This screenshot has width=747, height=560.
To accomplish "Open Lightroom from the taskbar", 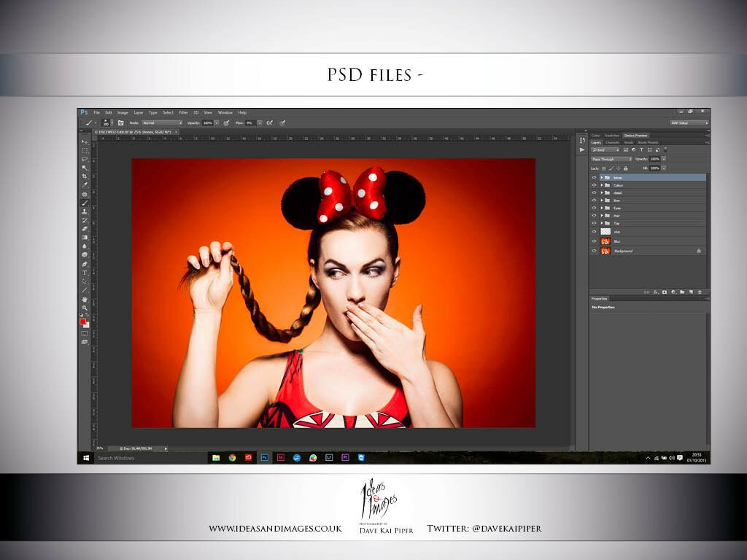I will tap(329, 458).
